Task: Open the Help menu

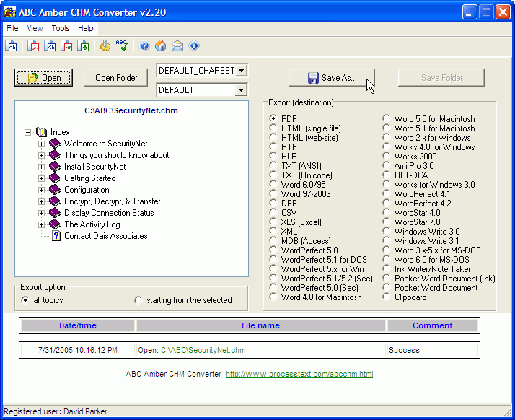Action: pos(86,28)
